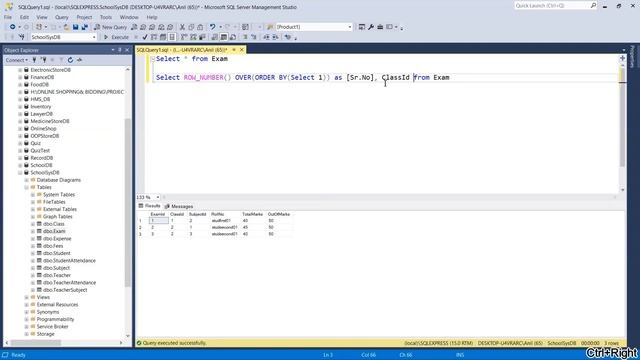Viewport: 640px width, 360px height.
Task: Select the Service Broker folder
Action: (52, 327)
